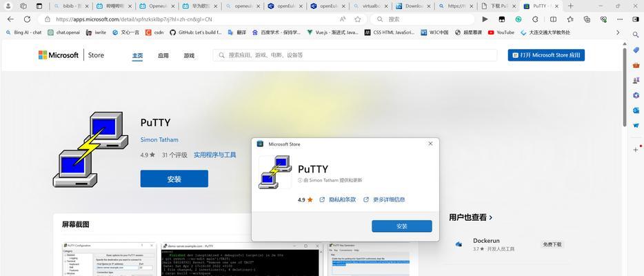Open the csdn bookmark

tap(154, 32)
